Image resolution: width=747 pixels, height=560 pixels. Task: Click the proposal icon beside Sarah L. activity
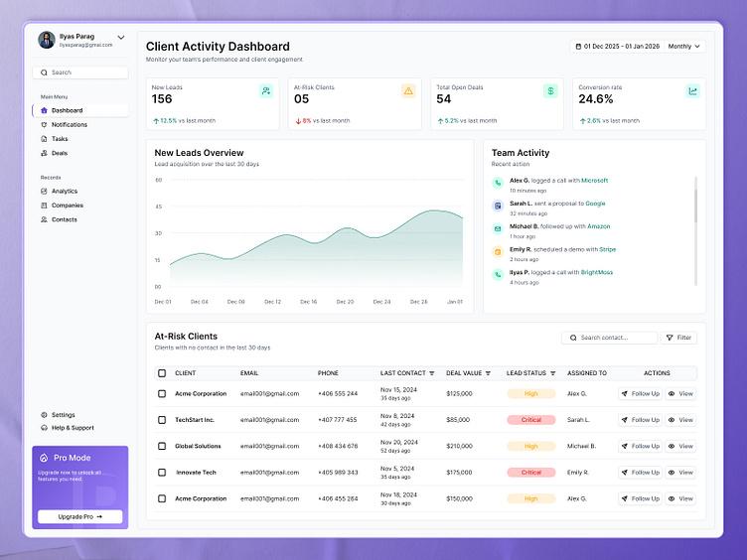tap(498, 206)
